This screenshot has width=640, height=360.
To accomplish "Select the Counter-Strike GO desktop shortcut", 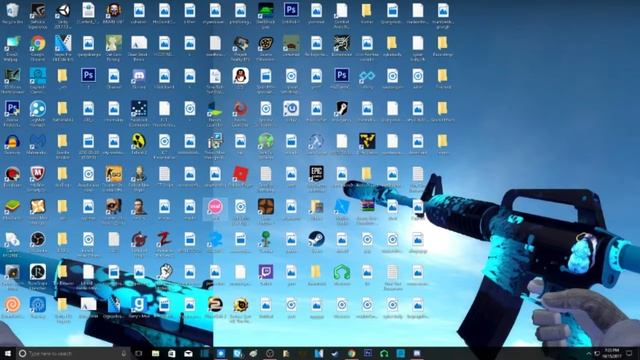I will click(x=113, y=174).
